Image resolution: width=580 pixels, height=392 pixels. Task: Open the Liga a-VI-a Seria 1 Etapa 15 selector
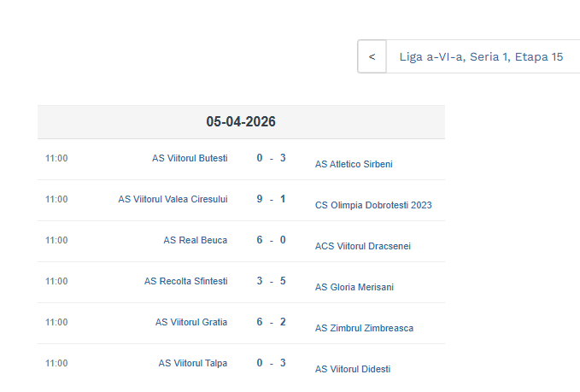coord(481,57)
